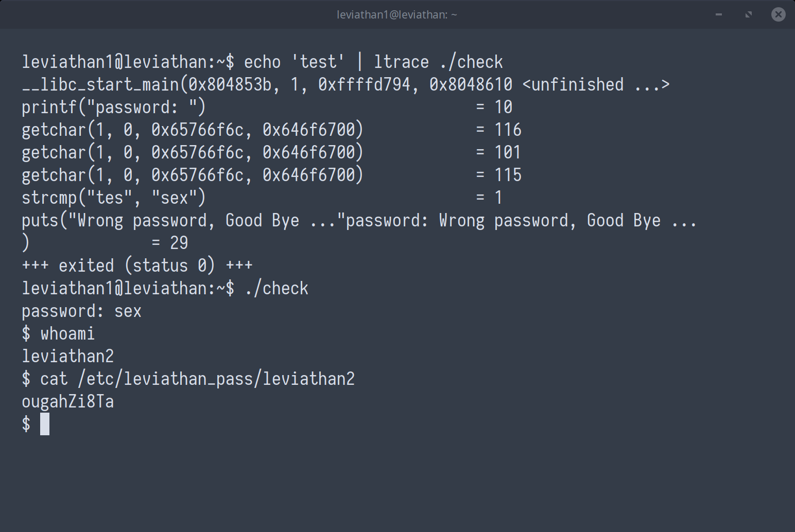Click the strcmp("tes", "sex") line

[113, 198]
